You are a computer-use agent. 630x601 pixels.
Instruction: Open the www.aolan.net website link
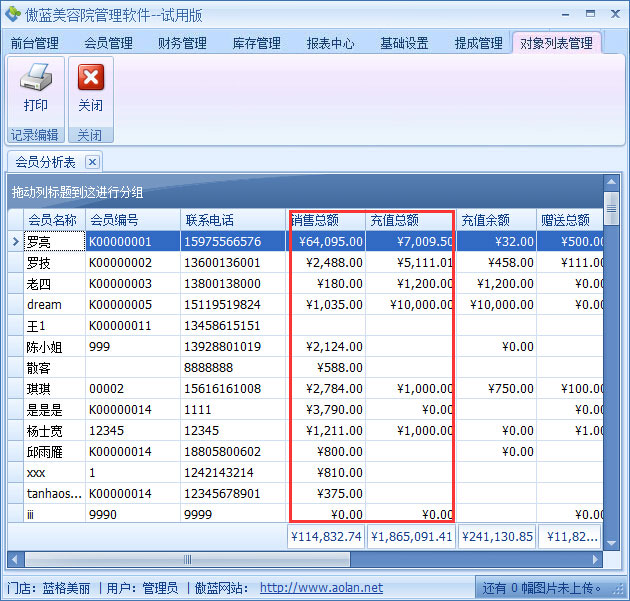pos(321,588)
